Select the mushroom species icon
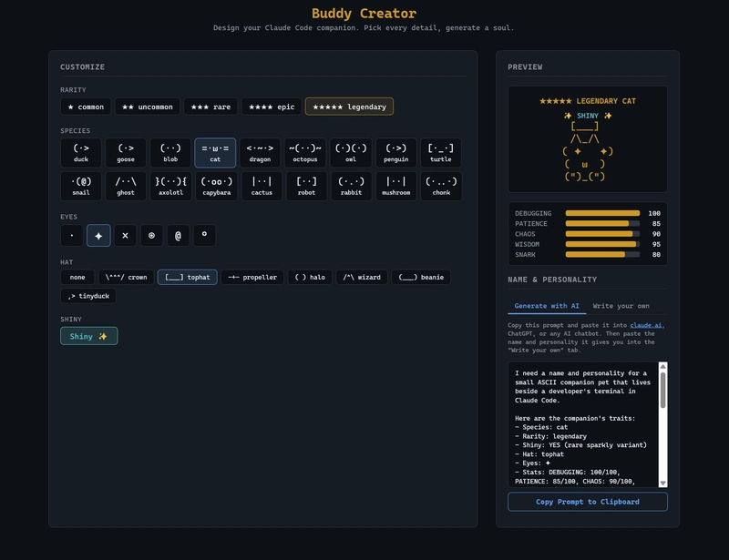Screen dimensions: 729x560 [x=395, y=186]
